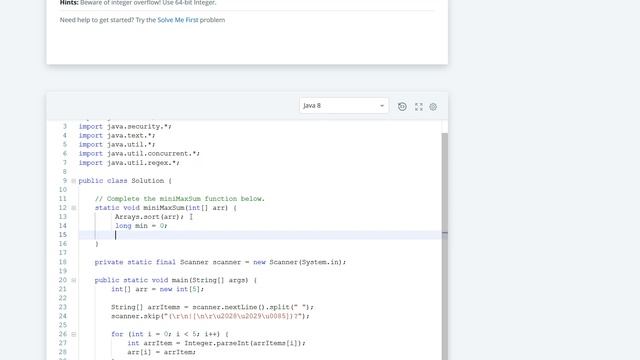This screenshot has width=640, height=360.
Task: Collapse the class Solution fold on line 9
Action: click(x=73, y=180)
